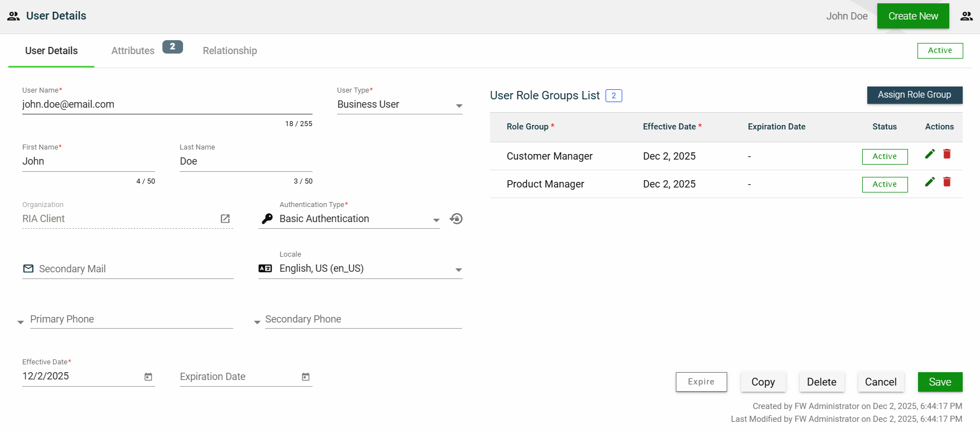Edit the Product Manager role group
The width and height of the screenshot is (980, 433).
(x=930, y=182)
